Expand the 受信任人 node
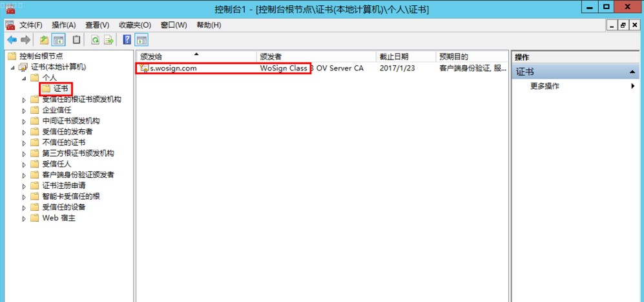This screenshot has width=644, height=302. point(24,164)
